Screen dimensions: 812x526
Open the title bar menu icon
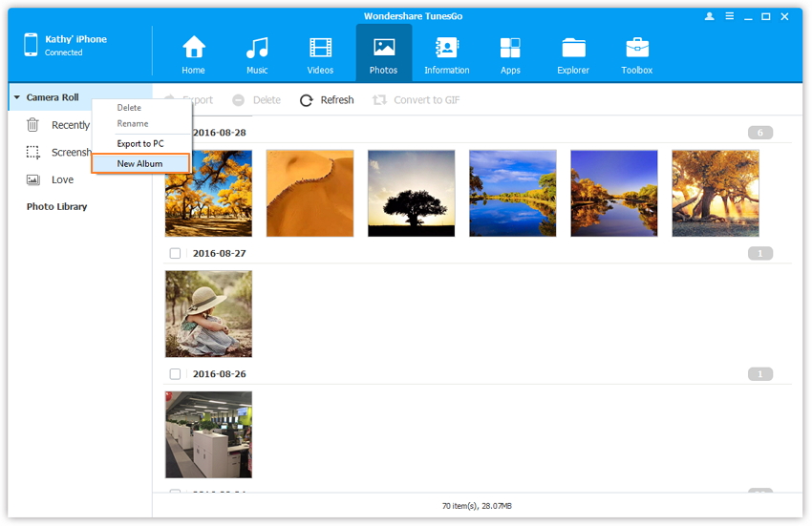pyautogui.click(x=728, y=16)
